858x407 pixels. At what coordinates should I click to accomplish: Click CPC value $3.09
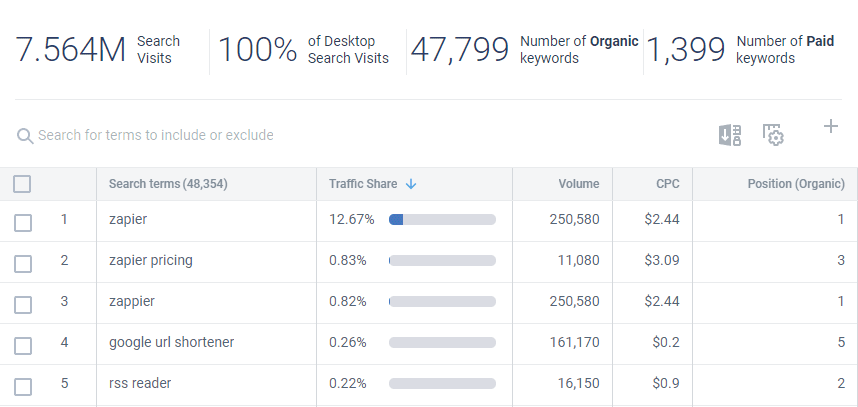pyautogui.click(x=662, y=260)
